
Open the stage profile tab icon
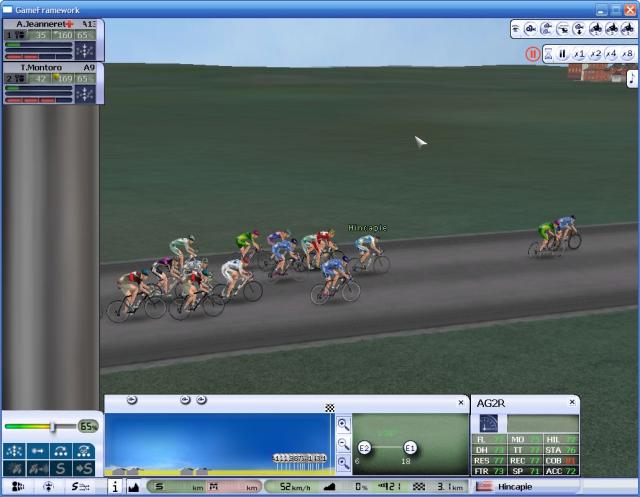tap(133, 487)
